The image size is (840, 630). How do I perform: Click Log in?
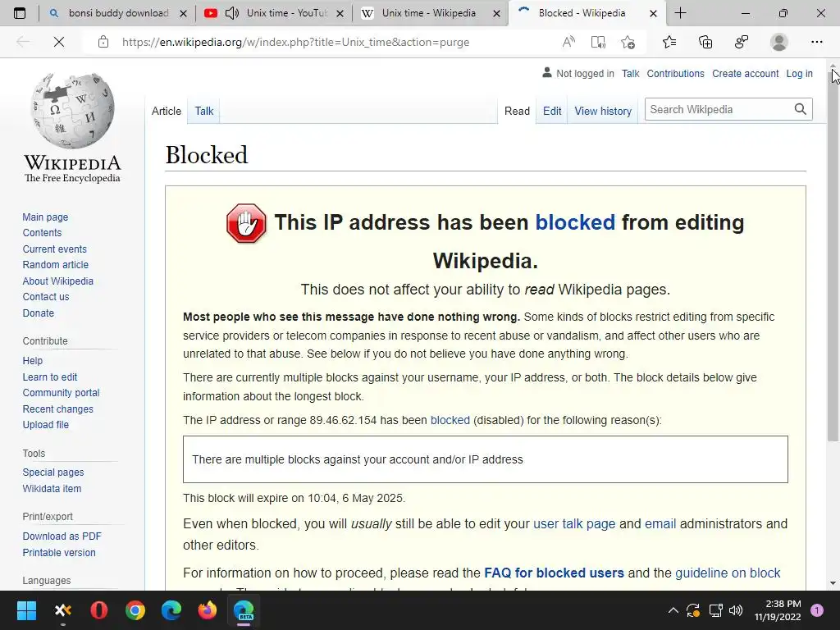tap(799, 74)
